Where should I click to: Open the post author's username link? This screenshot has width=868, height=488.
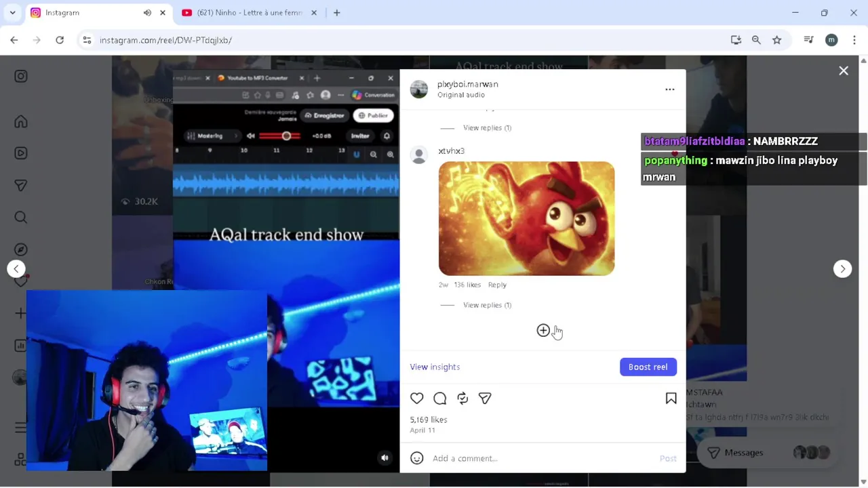point(467,84)
